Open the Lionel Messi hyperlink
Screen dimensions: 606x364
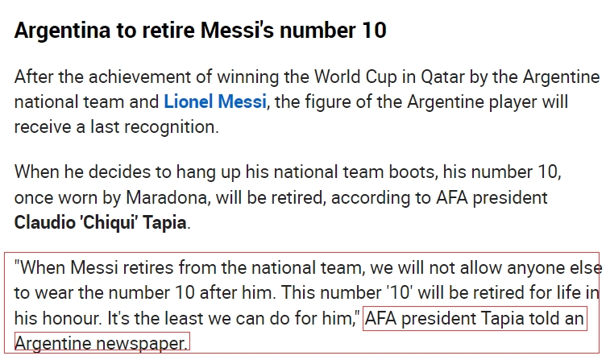tap(215, 102)
